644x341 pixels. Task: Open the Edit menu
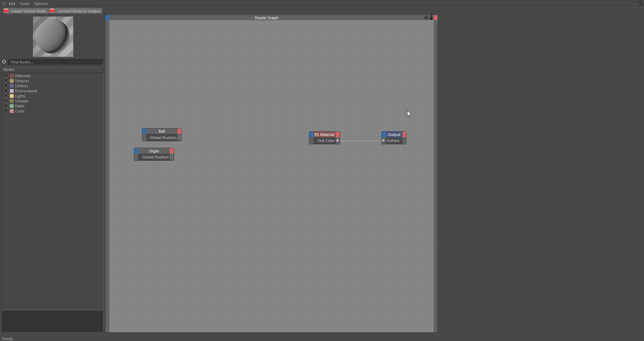tap(12, 3)
